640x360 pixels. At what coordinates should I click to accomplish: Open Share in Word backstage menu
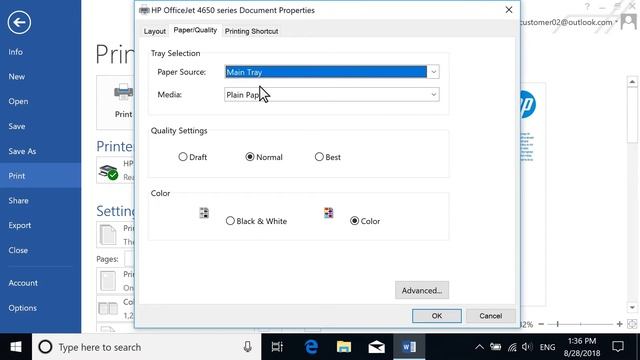click(18, 200)
